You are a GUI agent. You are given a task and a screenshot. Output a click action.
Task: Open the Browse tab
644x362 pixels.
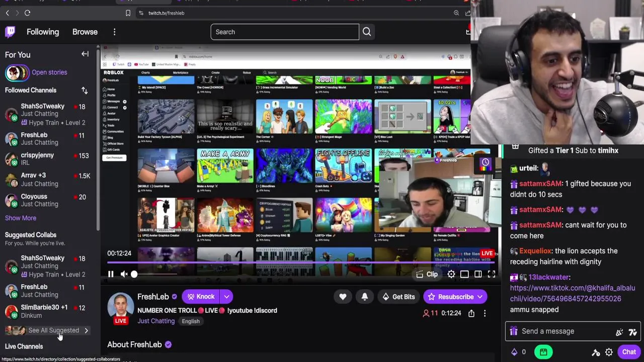[x=85, y=32]
